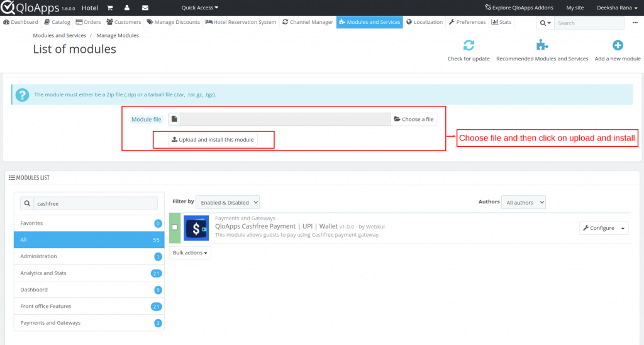Select the Analytics and Stats category
The width and height of the screenshot is (644, 345).
pyautogui.click(x=89, y=273)
